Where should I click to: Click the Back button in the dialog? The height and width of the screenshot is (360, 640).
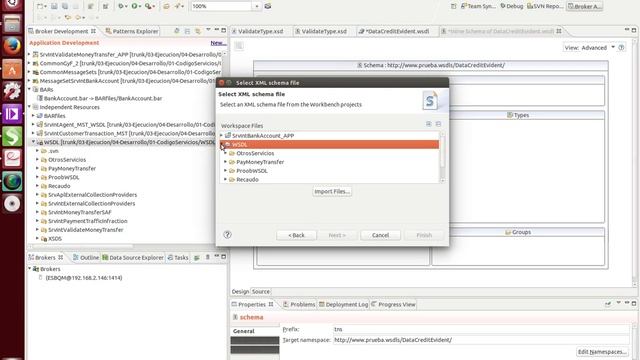pos(296,235)
